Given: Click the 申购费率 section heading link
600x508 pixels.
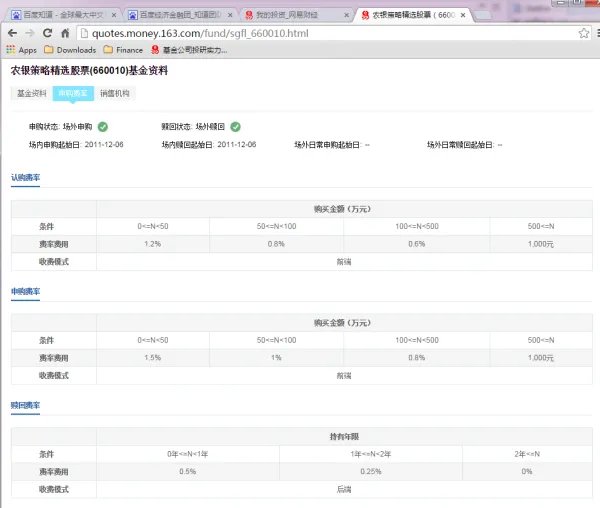Looking at the screenshot, I should [25, 291].
